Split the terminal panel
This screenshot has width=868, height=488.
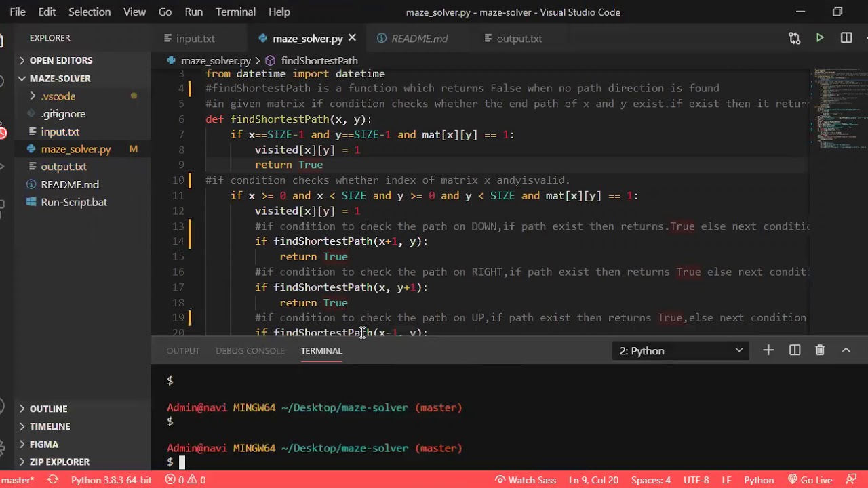795,350
